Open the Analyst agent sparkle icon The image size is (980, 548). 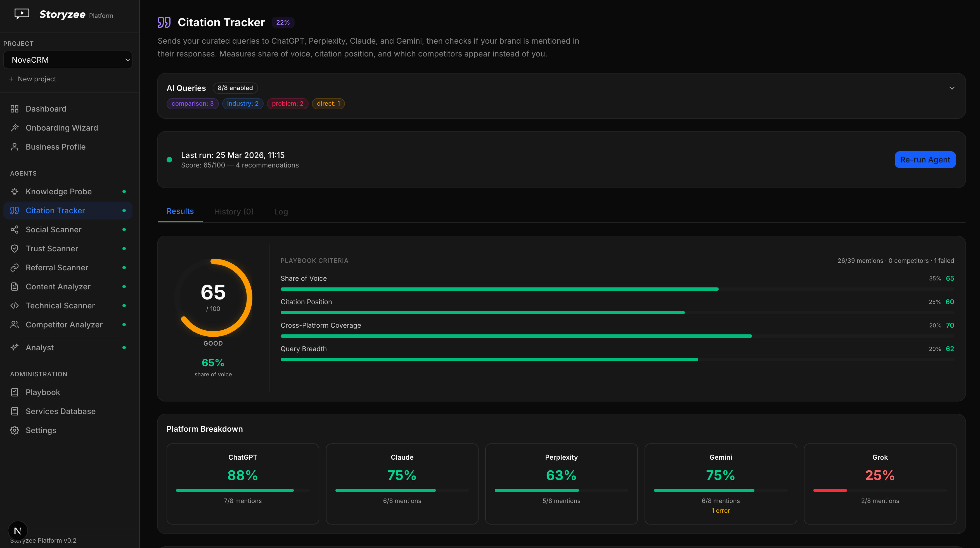[x=15, y=347]
